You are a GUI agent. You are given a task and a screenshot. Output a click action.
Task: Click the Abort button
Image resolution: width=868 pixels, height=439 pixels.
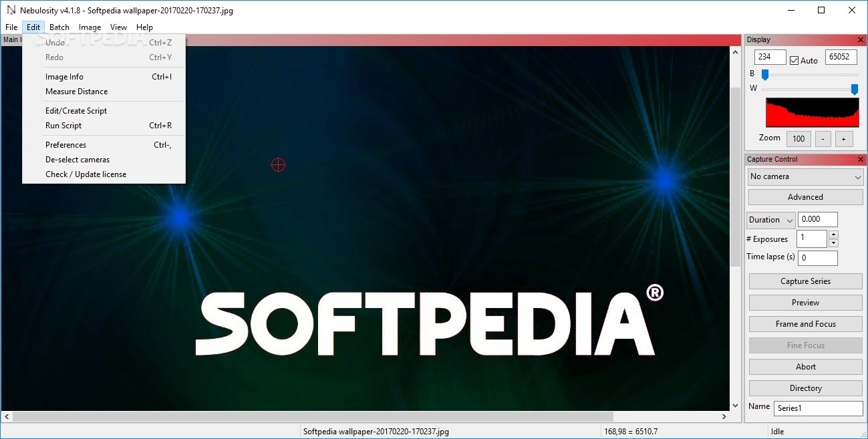(x=805, y=367)
